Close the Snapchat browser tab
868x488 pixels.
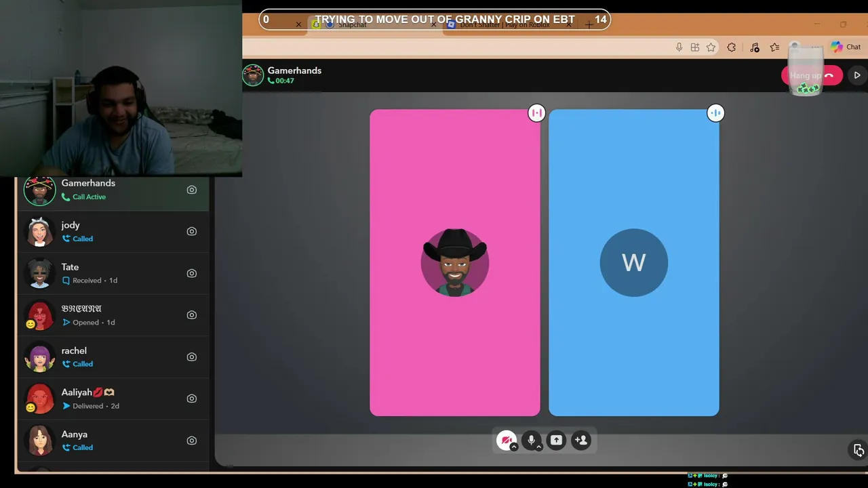[433, 24]
